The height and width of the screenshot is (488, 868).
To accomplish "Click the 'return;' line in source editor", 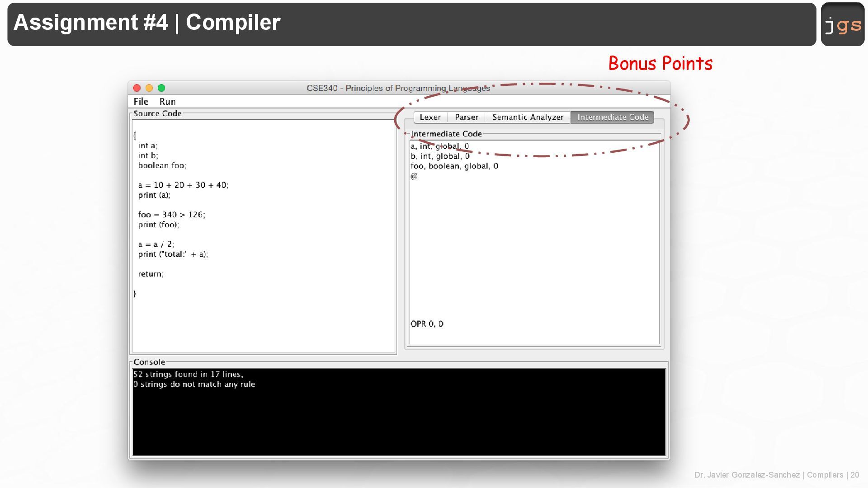I will coord(151,274).
